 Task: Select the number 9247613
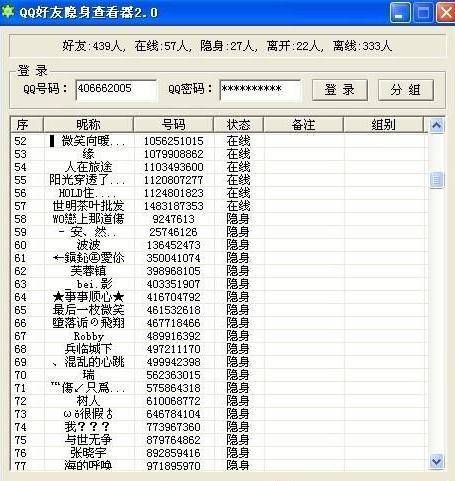coord(173,219)
